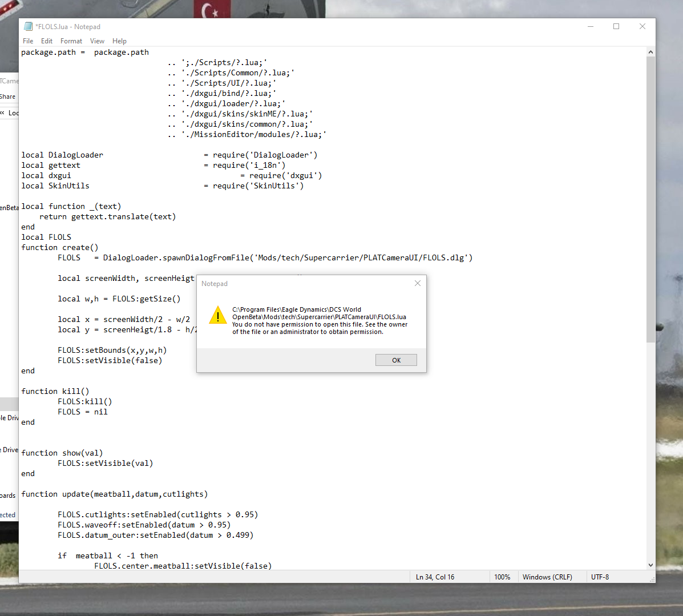Screen dimensions: 683x616
Task: Click the 'FLOLS.waveoff:setEnabled' line
Action: [144, 525]
